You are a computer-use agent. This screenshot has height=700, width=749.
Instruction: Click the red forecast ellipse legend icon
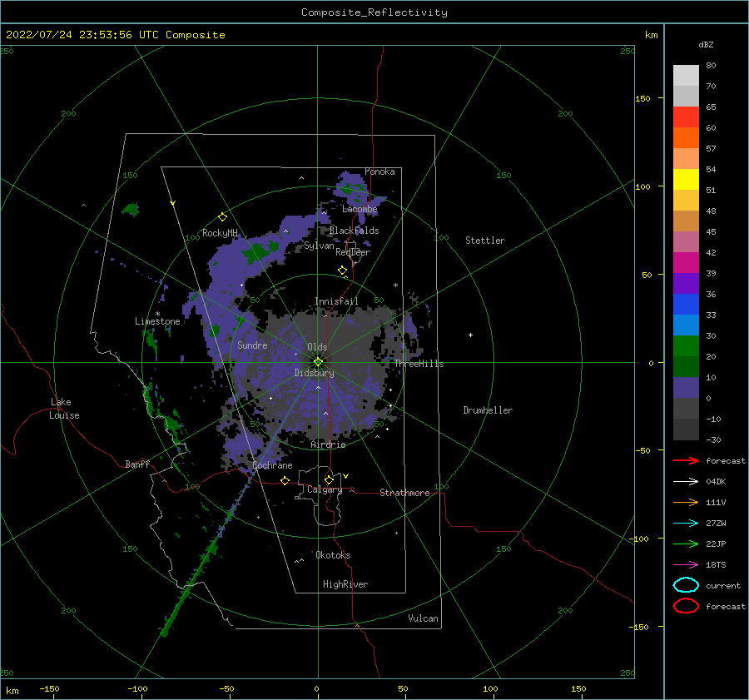(686, 605)
